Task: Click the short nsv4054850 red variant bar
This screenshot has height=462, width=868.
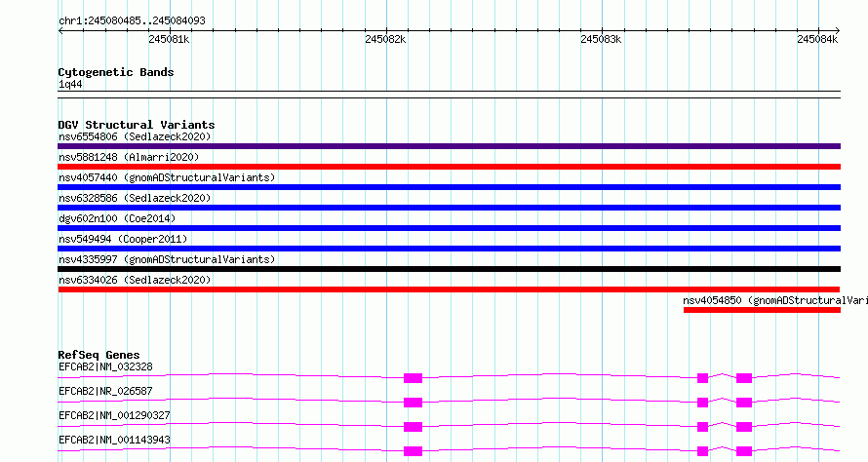Action: 762,310
